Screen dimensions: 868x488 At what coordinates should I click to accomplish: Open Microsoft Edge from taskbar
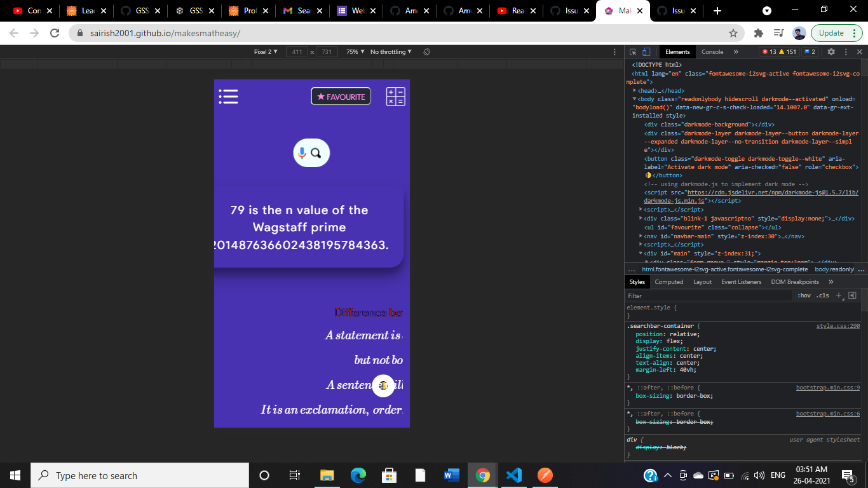click(358, 475)
